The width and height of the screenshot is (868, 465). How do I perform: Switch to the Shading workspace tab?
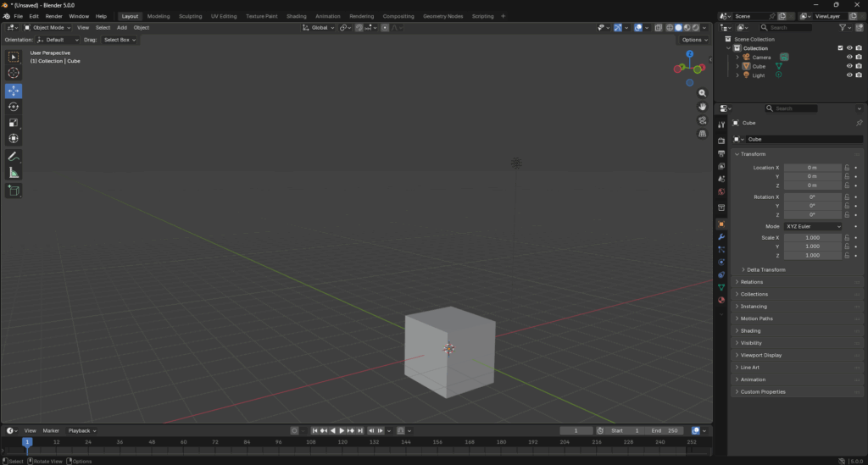point(296,16)
